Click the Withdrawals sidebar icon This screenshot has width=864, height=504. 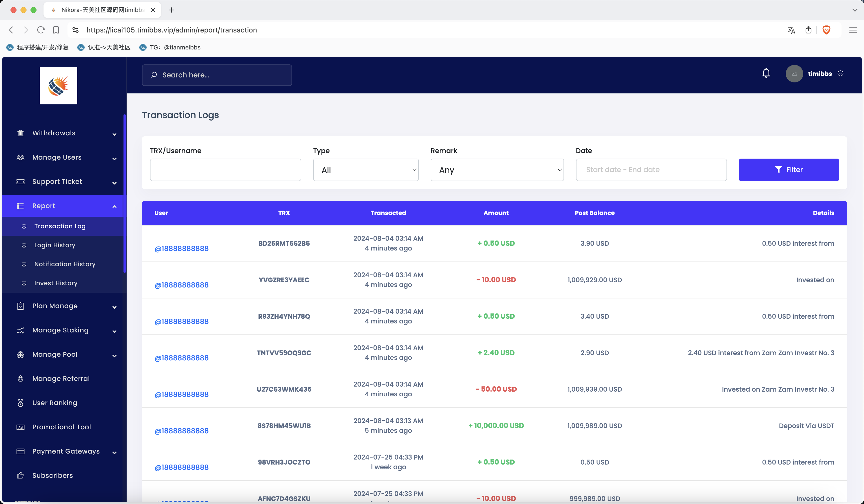tap(20, 133)
